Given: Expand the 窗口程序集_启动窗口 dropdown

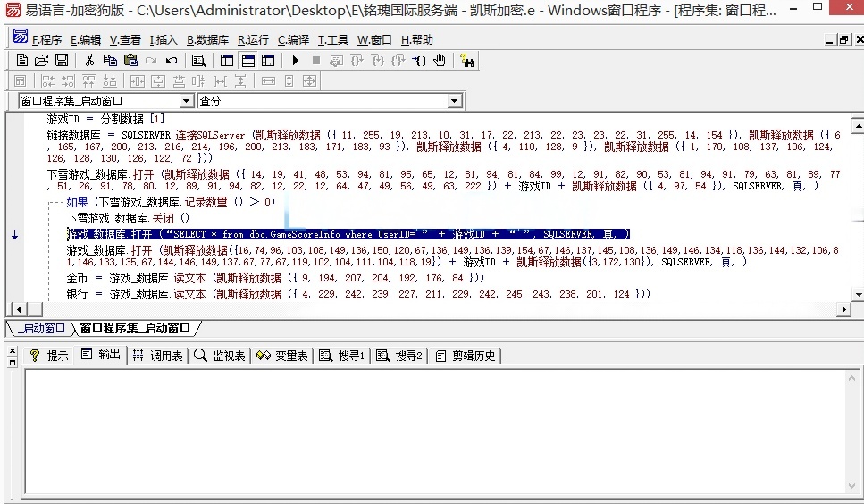Looking at the screenshot, I should [186, 101].
